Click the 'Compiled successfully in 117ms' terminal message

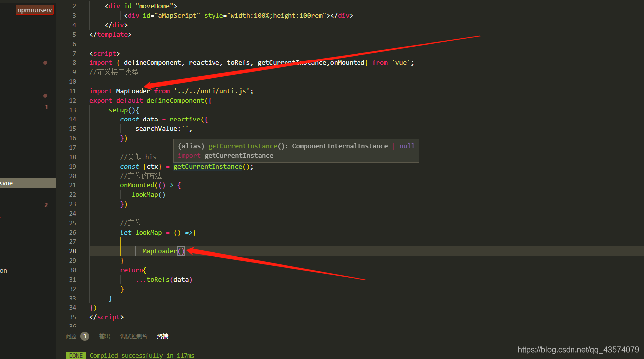tap(142, 355)
